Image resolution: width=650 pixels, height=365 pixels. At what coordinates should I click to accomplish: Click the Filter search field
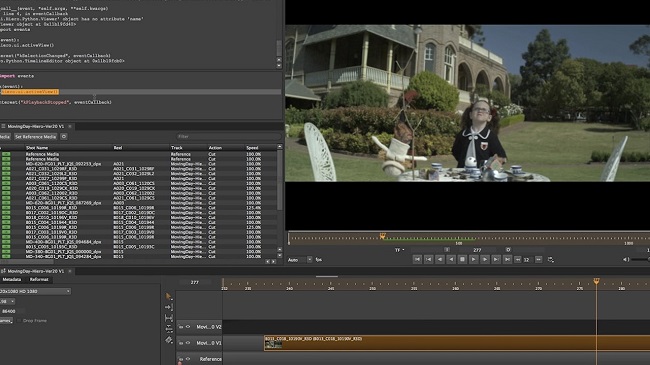pos(228,136)
